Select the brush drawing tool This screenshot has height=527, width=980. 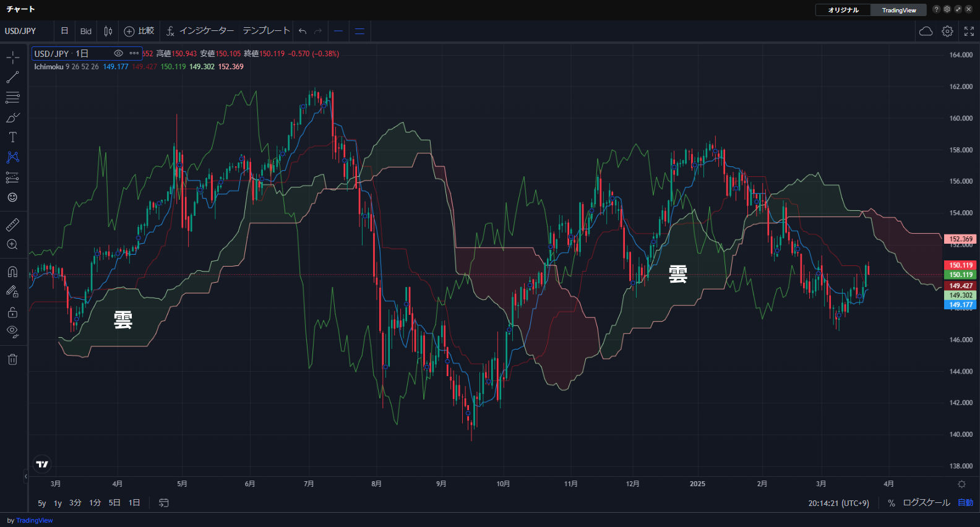(x=12, y=118)
